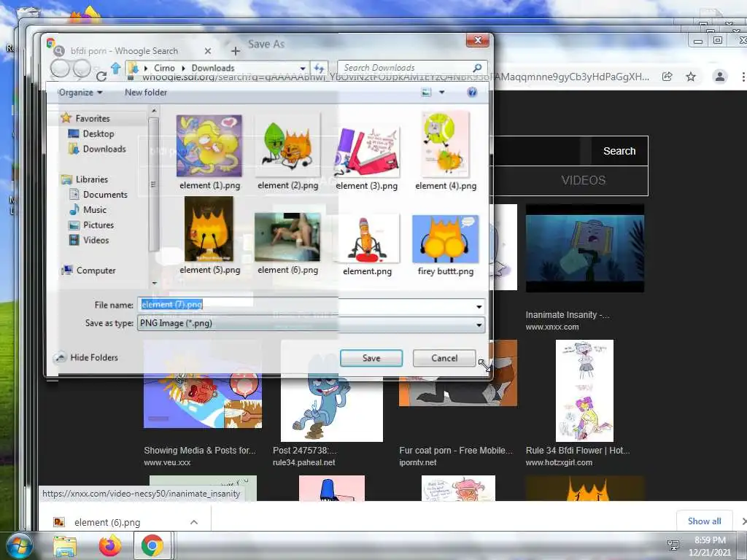This screenshot has height=560, width=747.
Task: Select the file element (1).png
Action: click(x=209, y=152)
